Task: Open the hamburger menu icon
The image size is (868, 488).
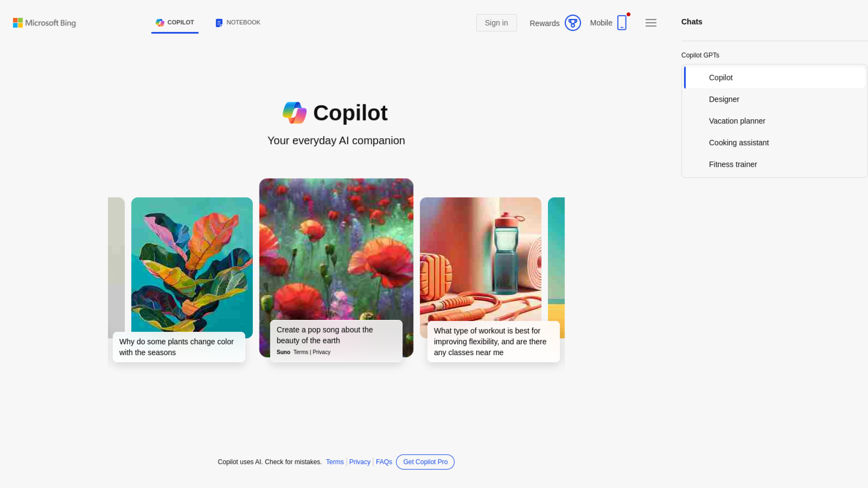Action: click(651, 23)
